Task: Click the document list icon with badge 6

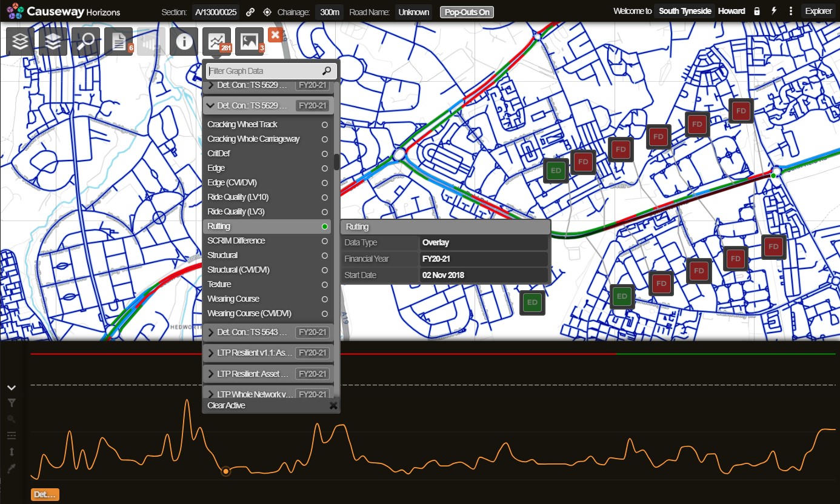Action: [x=118, y=41]
